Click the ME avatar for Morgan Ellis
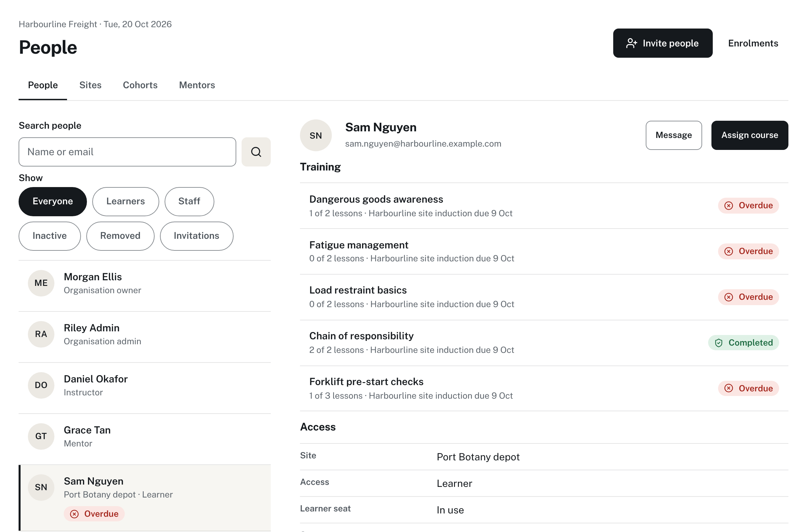The height and width of the screenshot is (532, 807). click(41, 283)
